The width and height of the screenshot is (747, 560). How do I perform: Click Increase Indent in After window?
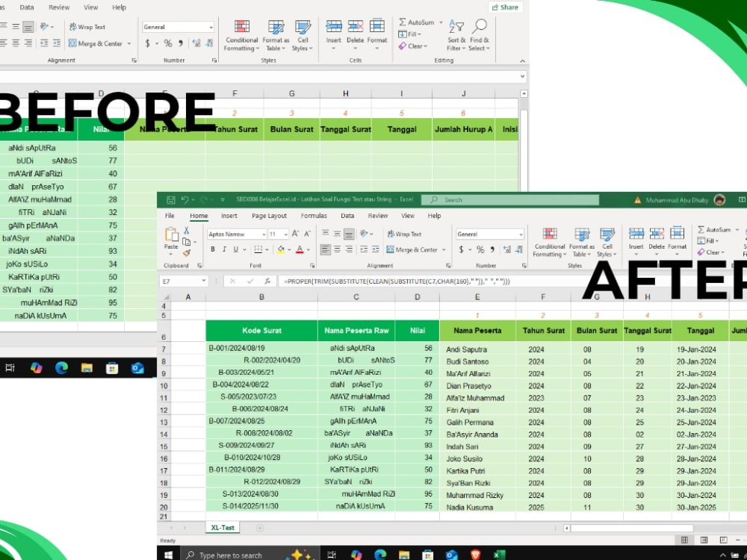376,249
